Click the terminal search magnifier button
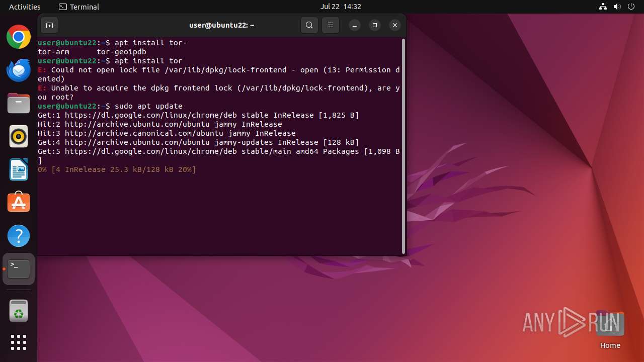Image resolution: width=644 pixels, height=362 pixels. click(309, 25)
